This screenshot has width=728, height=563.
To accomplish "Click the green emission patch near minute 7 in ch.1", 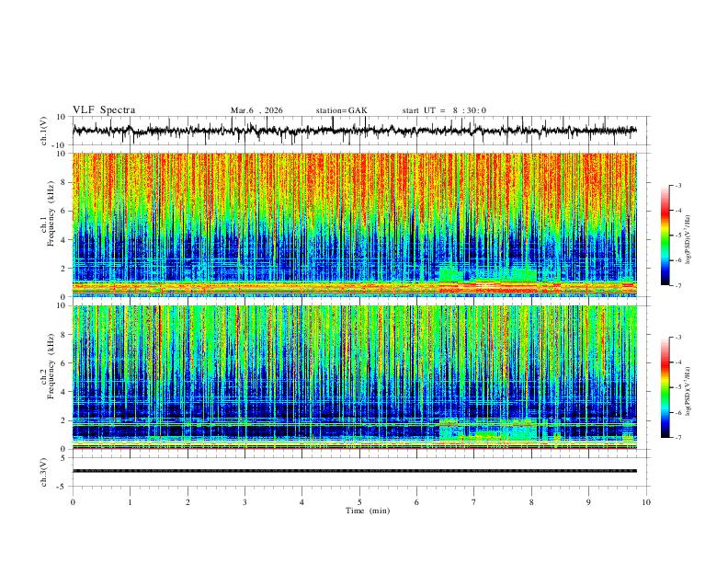I will pyautogui.click(x=487, y=274).
